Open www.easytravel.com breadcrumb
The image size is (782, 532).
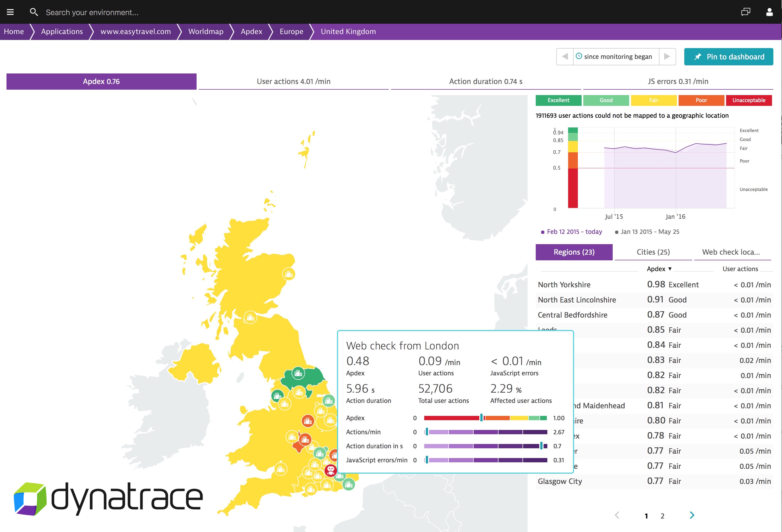[x=136, y=31]
